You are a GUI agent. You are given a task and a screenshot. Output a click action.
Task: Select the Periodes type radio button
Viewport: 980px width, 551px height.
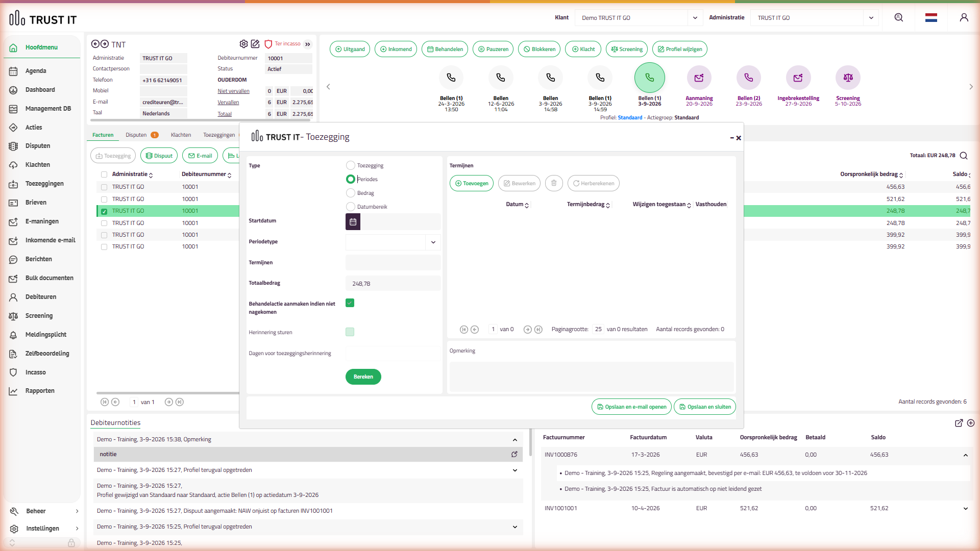(x=351, y=179)
